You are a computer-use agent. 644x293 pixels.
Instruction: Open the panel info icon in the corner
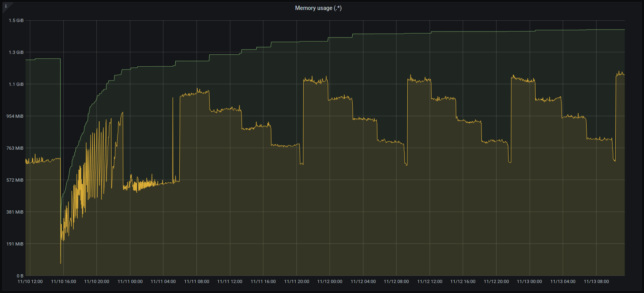[6, 6]
